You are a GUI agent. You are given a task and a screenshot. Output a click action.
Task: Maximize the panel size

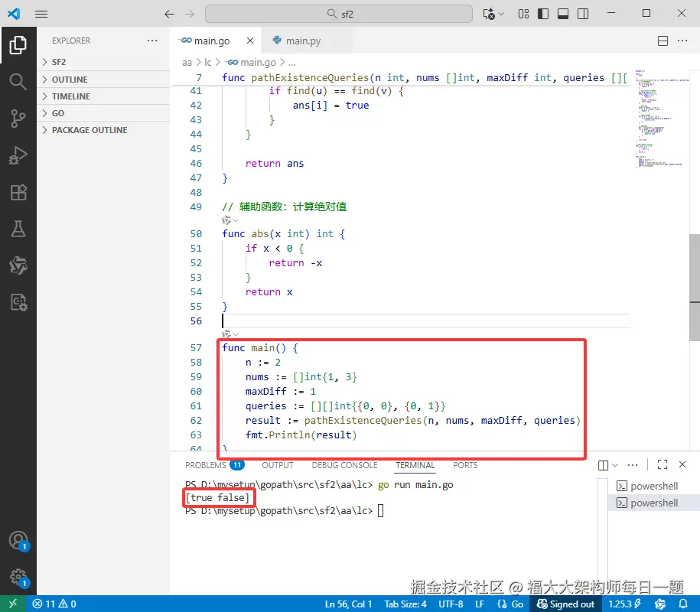tap(663, 464)
